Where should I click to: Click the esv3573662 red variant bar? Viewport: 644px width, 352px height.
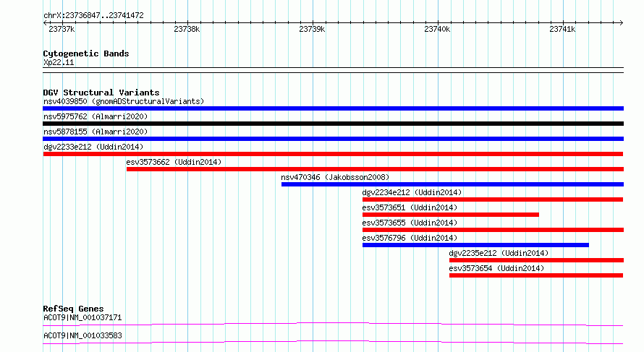pos(375,169)
